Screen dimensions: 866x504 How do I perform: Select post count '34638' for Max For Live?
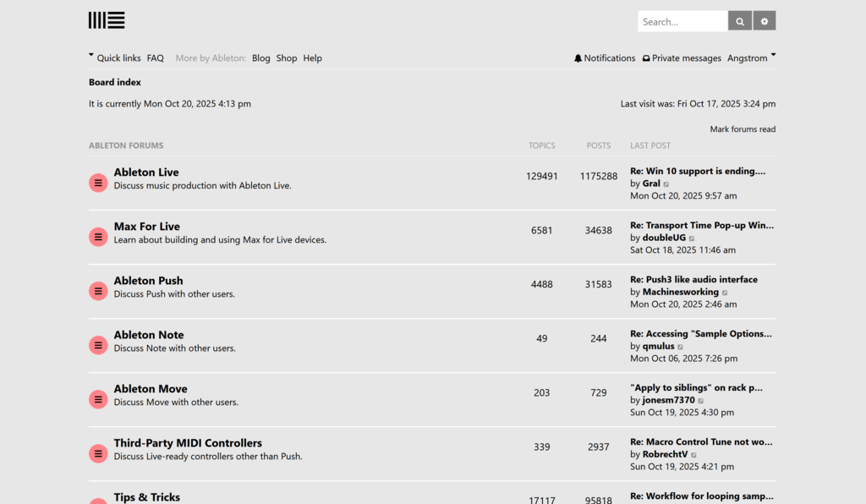pos(598,230)
